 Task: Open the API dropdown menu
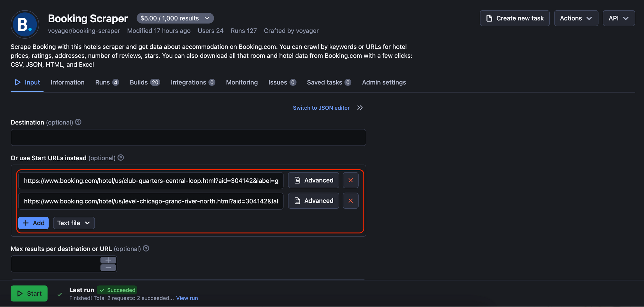coord(619,18)
